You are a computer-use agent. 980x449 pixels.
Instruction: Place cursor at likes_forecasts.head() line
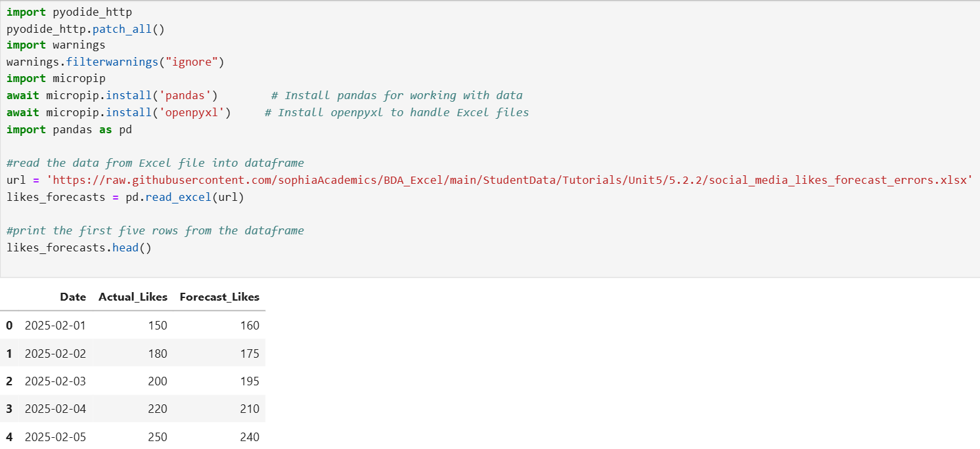click(79, 247)
